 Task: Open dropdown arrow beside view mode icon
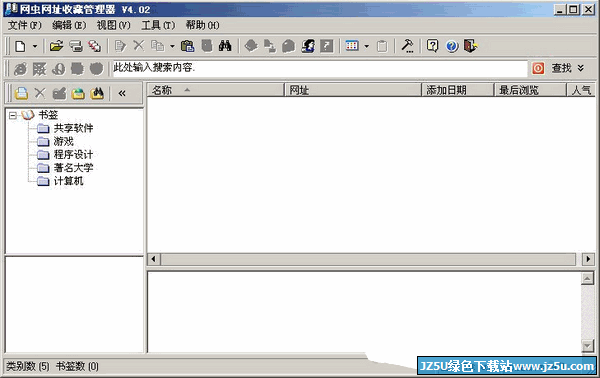click(x=367, y=46)
